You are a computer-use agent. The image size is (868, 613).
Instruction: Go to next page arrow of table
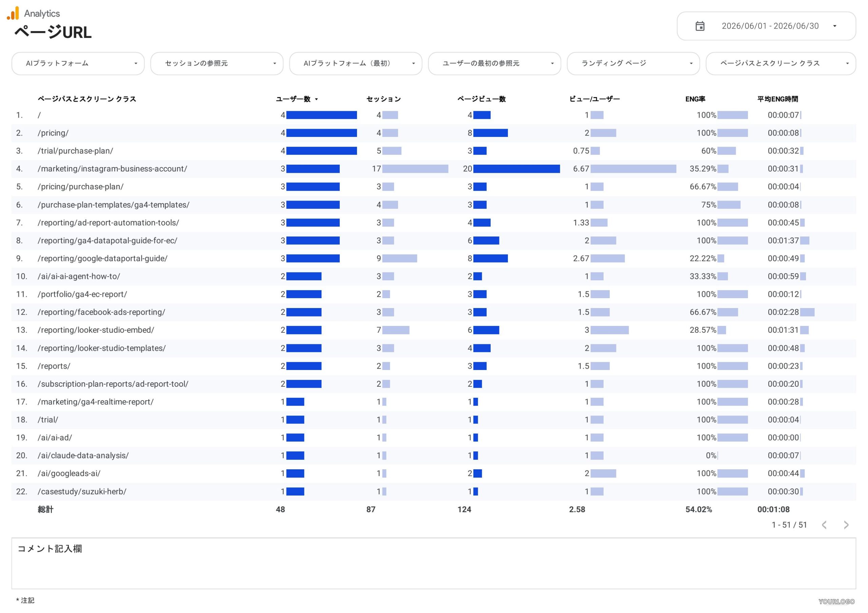[846, 525]
